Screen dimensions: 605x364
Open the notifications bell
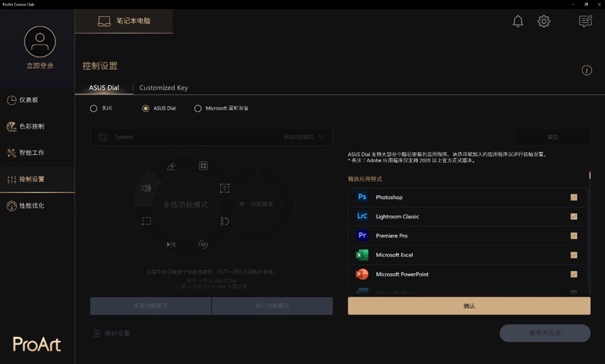coord(518,21)
